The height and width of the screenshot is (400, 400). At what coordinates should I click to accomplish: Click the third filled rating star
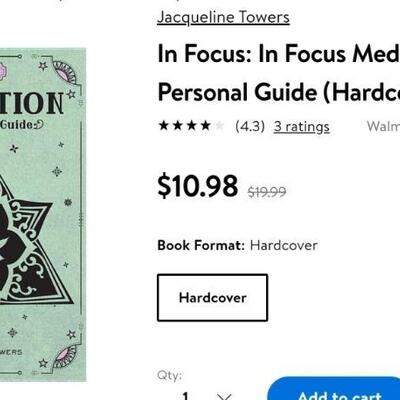192,126
